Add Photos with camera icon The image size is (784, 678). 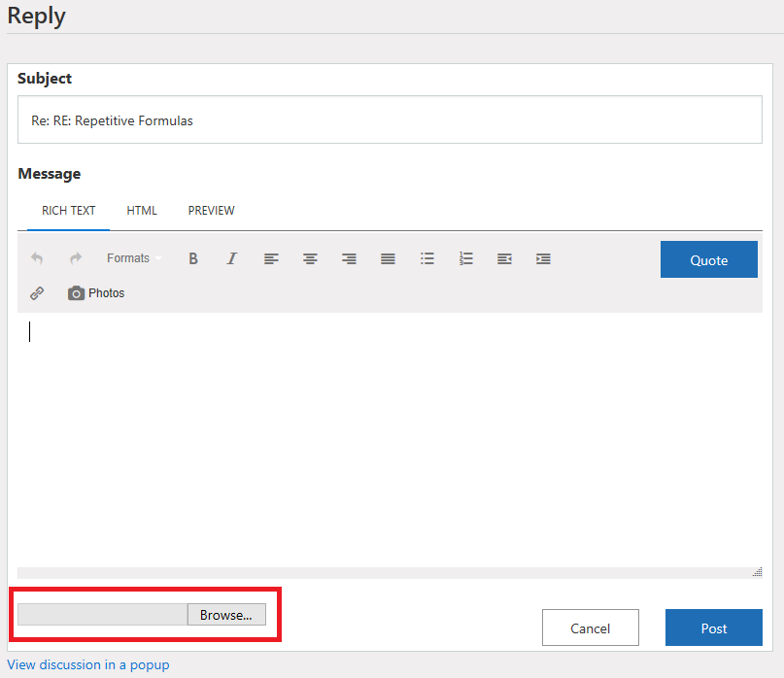96,293
